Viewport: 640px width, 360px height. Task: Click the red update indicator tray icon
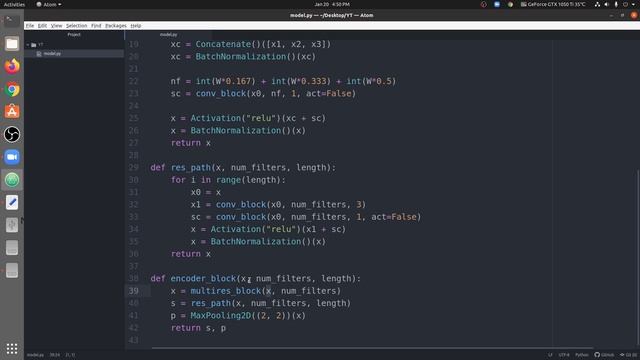[x=484, y=4]
